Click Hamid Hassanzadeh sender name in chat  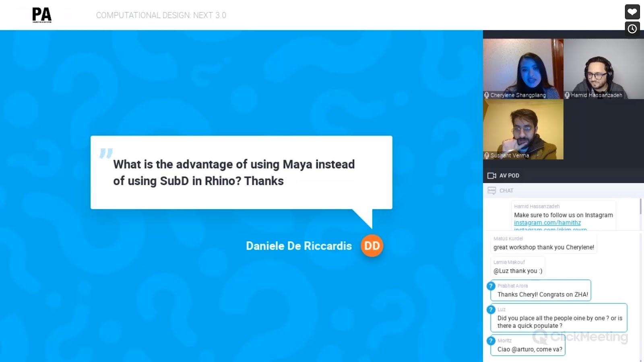pos(537,206)
